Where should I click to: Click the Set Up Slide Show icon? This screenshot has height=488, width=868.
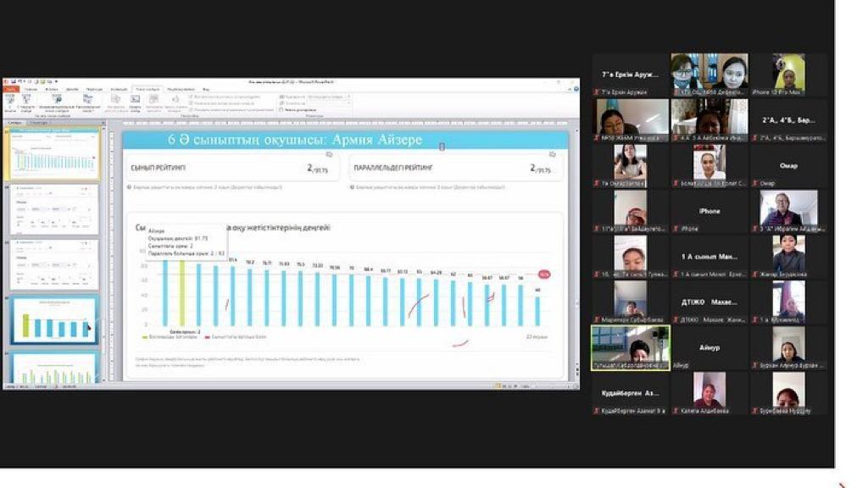[x=116, y=100]
